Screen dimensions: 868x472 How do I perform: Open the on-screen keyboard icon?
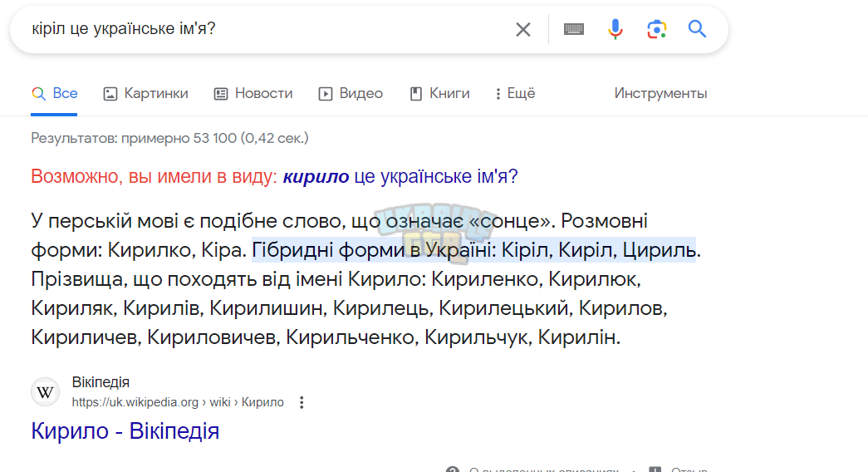(573, 29)
